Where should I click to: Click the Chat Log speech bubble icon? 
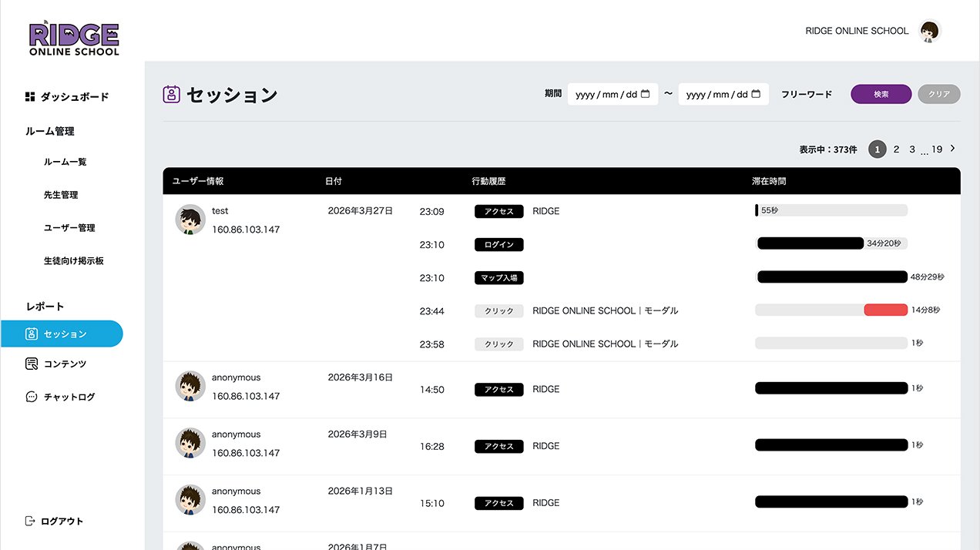[32, 397]
